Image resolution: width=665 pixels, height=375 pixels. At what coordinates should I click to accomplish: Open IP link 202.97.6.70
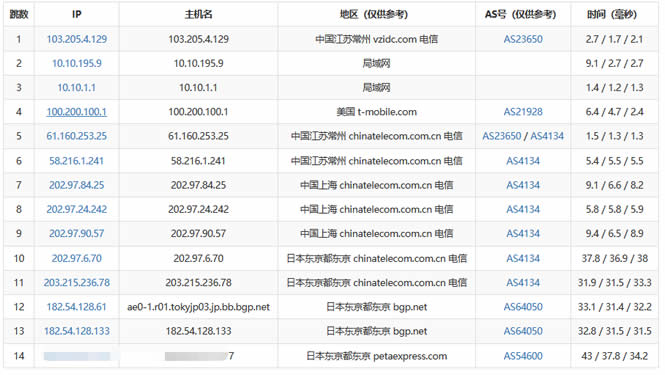77,258
